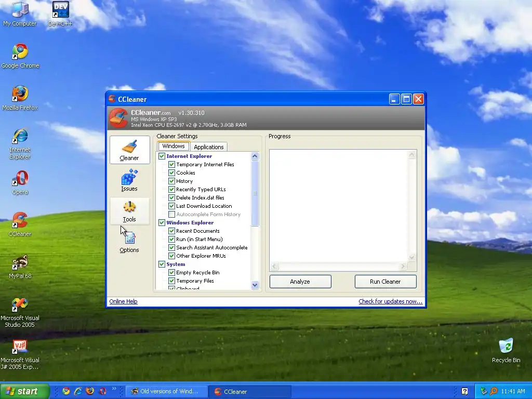Maximize the CCleaner window
Viewport: 532px width, 399px height.
click(x=406, y=99)
